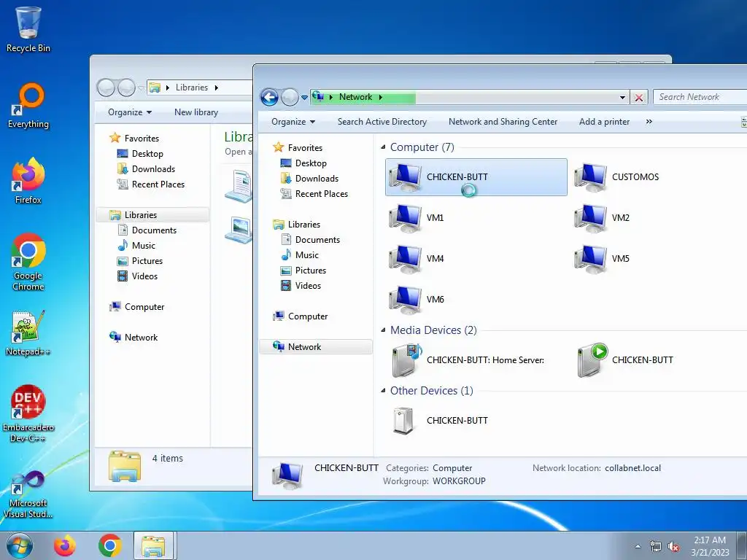The height and width of the screenshot is (560, 747).
Task: Click the Forward arrow in Network window
Action: click(289, 98)
